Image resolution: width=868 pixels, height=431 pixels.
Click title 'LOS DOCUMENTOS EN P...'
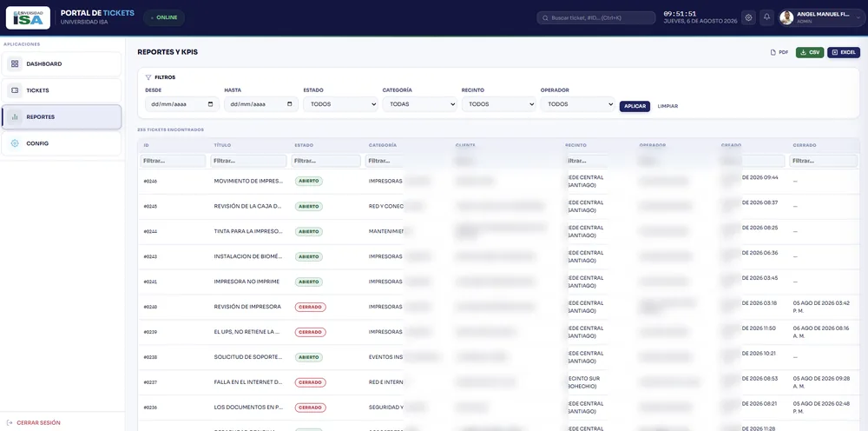pyautogui.click(x=248, y=408)
